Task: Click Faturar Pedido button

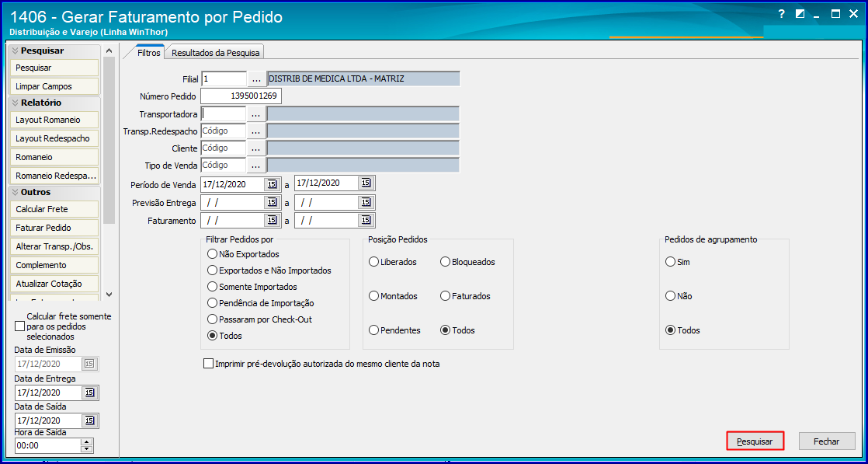Action: tap(54, 228)
